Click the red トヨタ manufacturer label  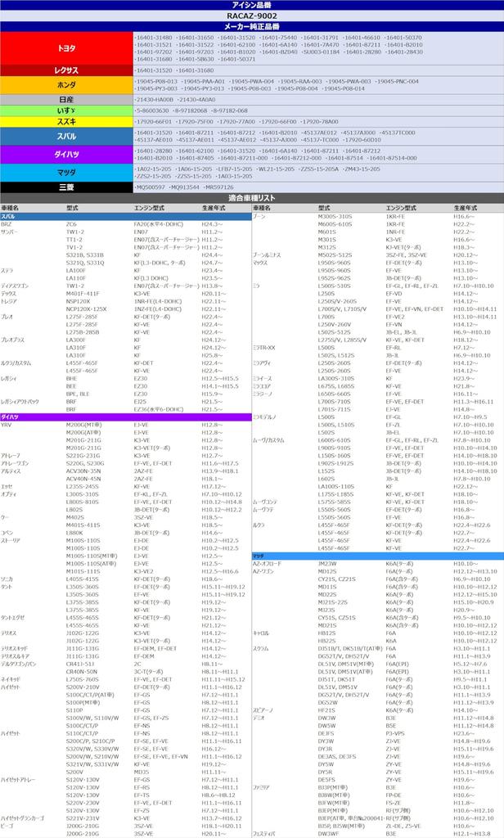(66, 48)
